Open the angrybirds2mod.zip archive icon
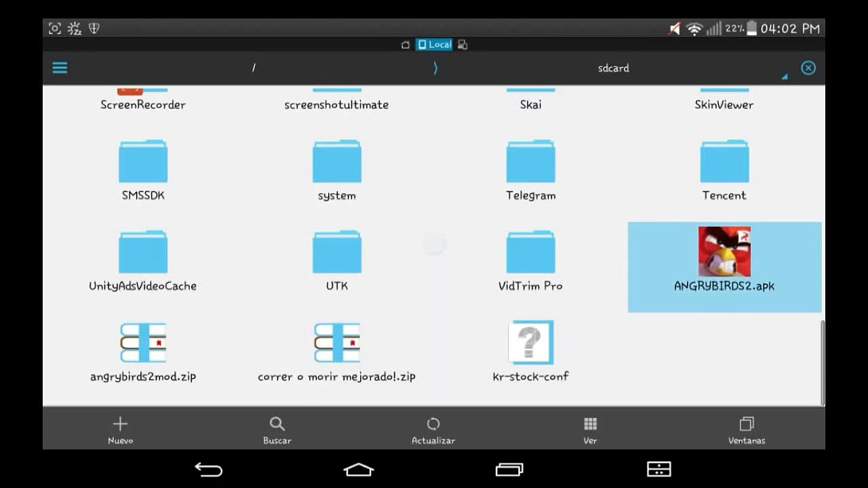 [143, 342]
